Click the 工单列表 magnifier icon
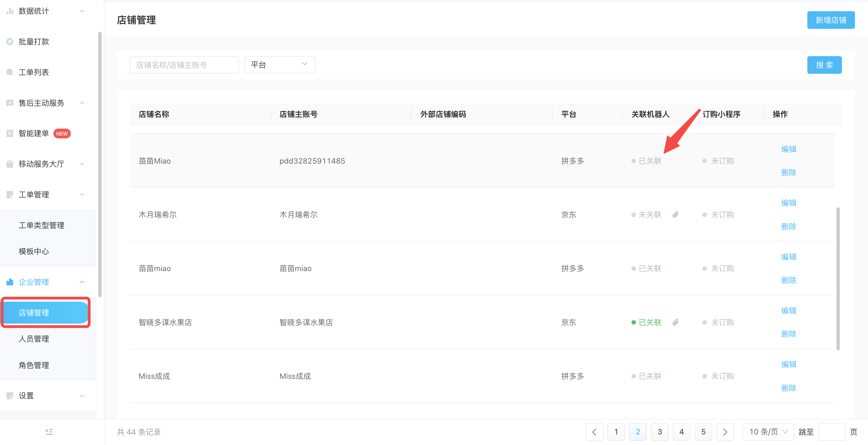 coord(10,73)
